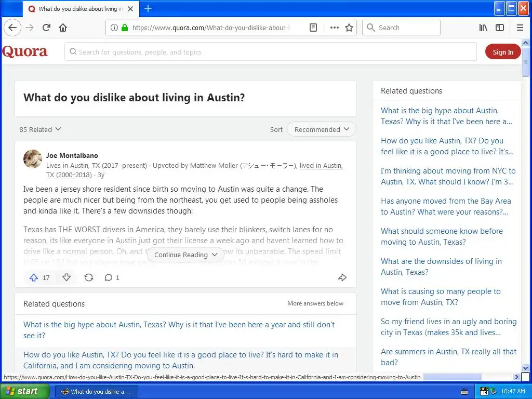532x399 pixels.
Task: Open a new tab with plus button
Action: 148,8
